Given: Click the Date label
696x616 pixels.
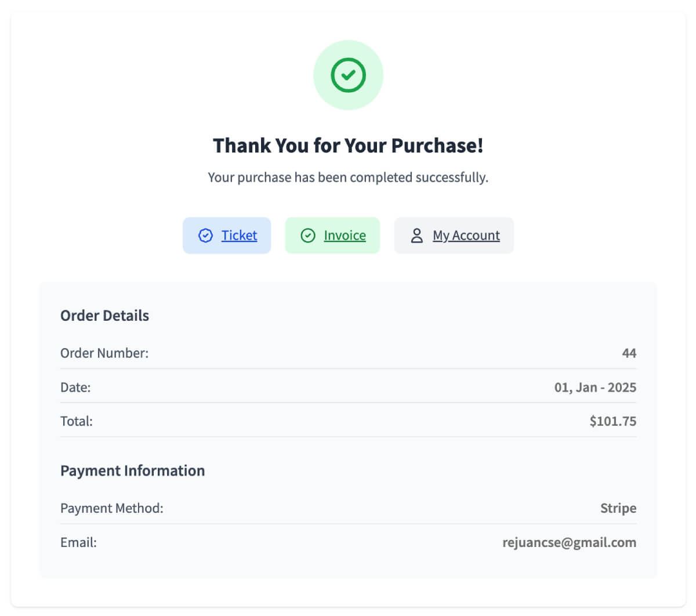Looking at the screenshot, I should pyautogui.click(x=75, y=387).
